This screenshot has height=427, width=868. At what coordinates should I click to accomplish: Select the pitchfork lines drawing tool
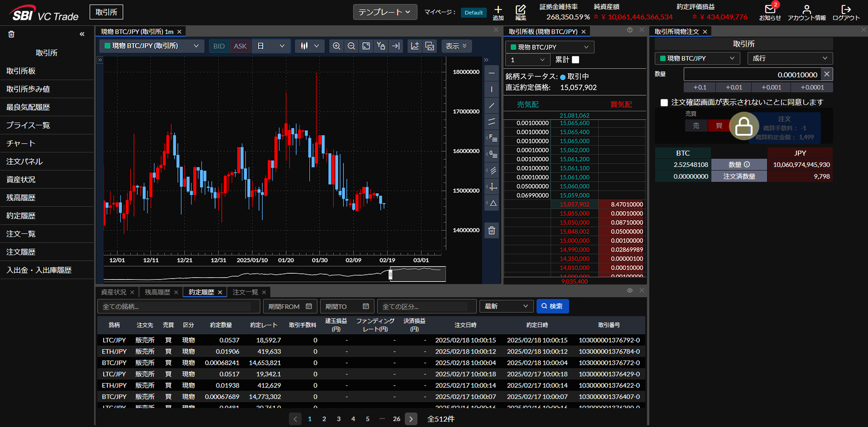click(492, 171)
